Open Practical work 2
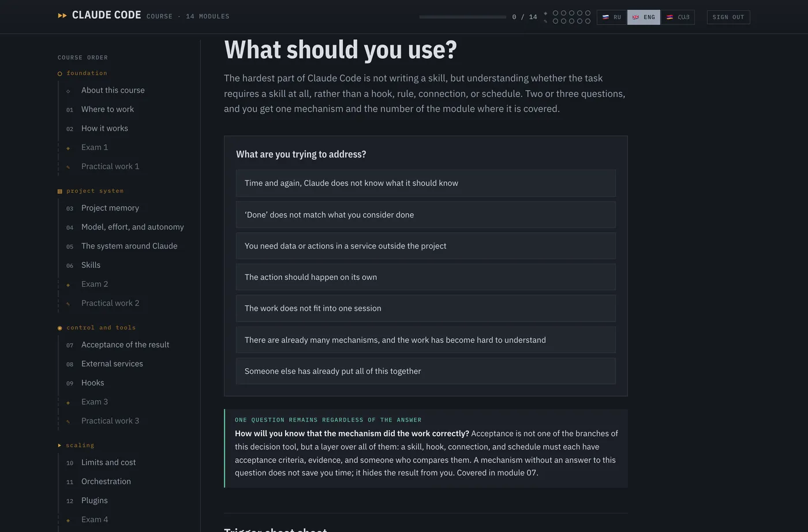The height and width of the screenshot is (532, 808). click(x=110, y=304)
